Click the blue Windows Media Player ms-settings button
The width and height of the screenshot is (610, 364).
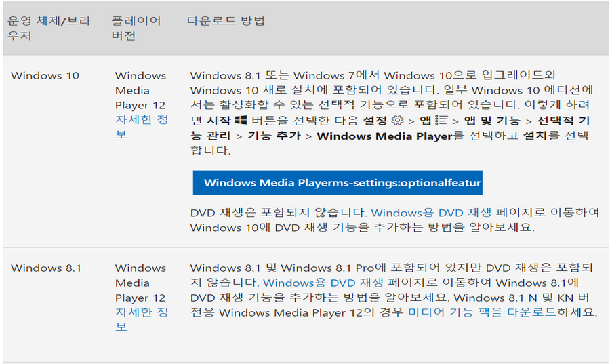coord(338,182)
